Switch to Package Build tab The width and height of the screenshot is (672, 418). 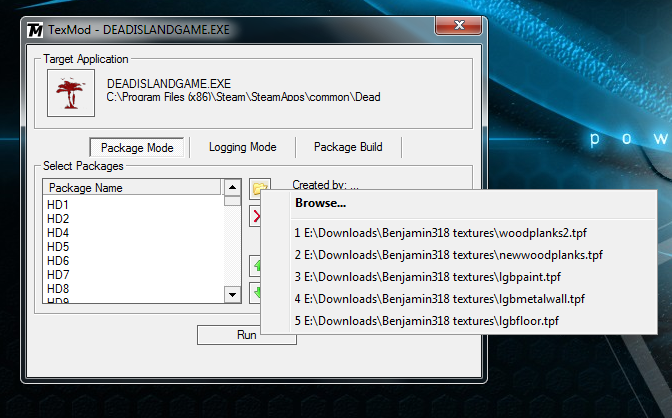point(348,147)
